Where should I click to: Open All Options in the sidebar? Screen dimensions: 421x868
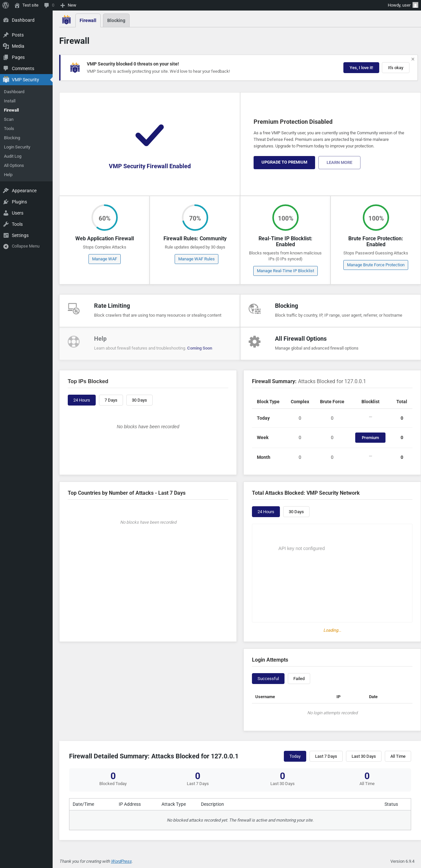[x=14, y=166]
